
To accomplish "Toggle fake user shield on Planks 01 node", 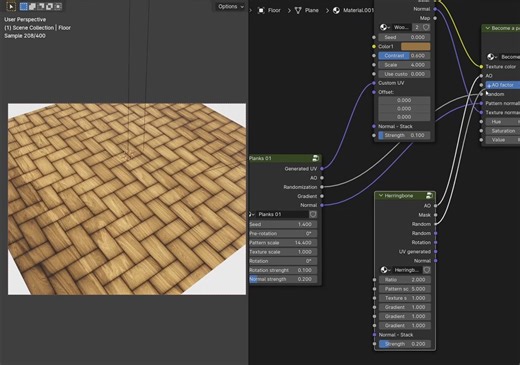I will click(313, 214).
